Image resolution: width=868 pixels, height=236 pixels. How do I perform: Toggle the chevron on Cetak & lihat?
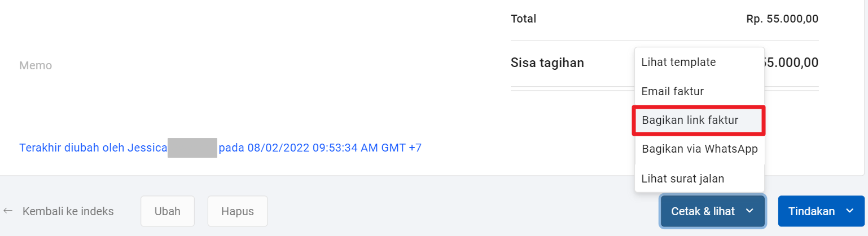coord(749,211)
